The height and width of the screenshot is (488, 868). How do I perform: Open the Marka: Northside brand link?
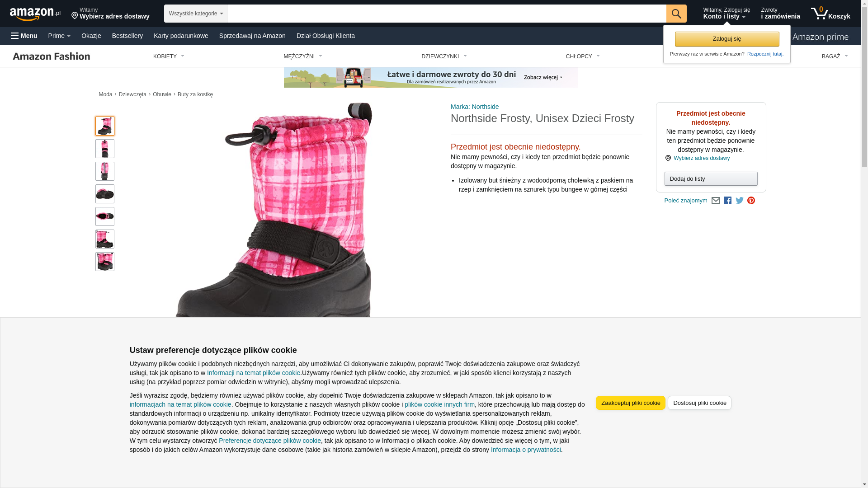click(475, 107)
